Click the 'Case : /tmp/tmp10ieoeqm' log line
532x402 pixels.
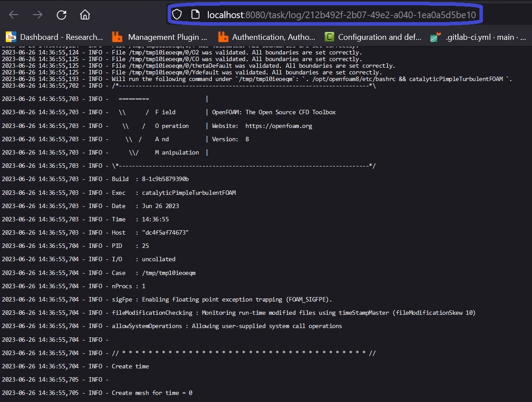coord(99,273)
